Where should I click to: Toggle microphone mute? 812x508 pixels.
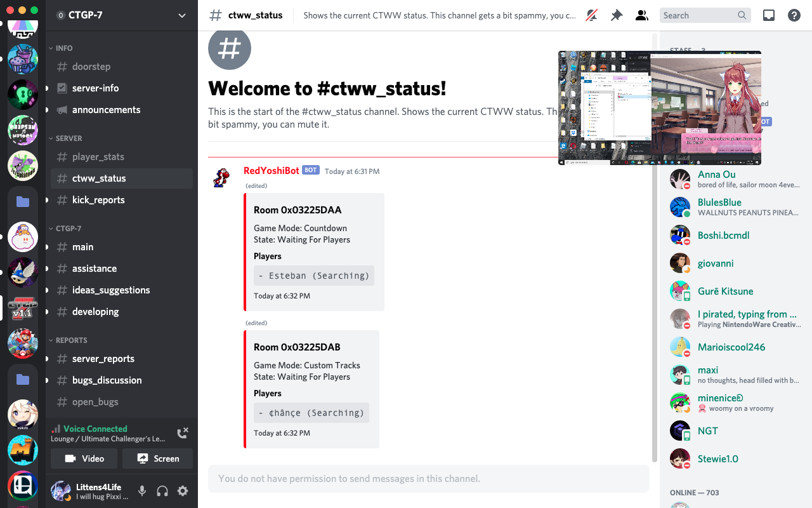(x=142, y=491)
